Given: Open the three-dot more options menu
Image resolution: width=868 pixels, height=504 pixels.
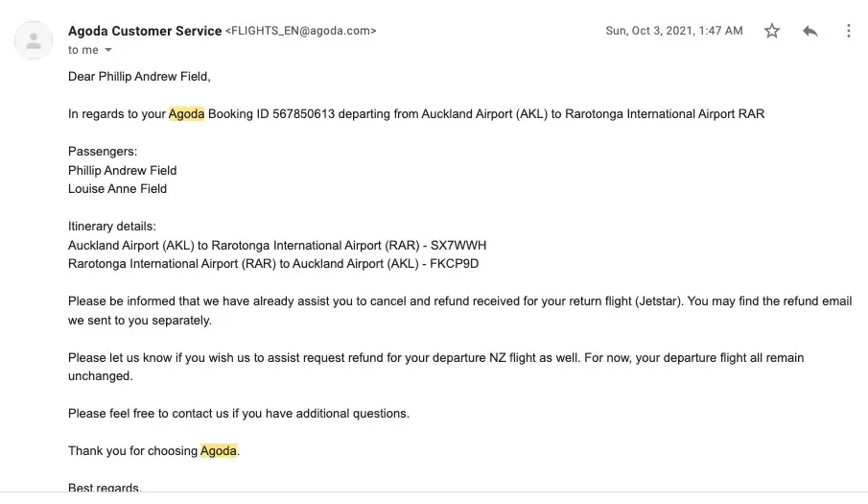Looking at the screenshot, I should point(848,31).
